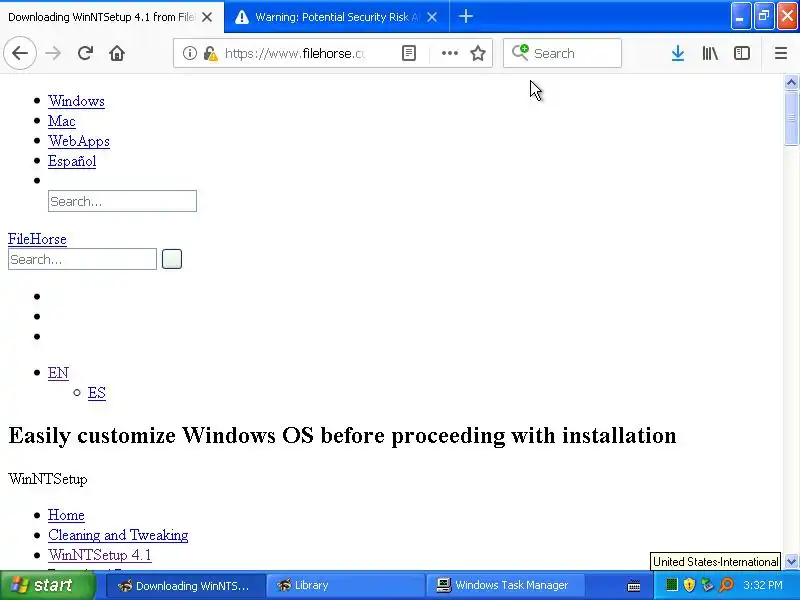Click the search field below FileHorse
800x600 pixels.
coord(83,259)
